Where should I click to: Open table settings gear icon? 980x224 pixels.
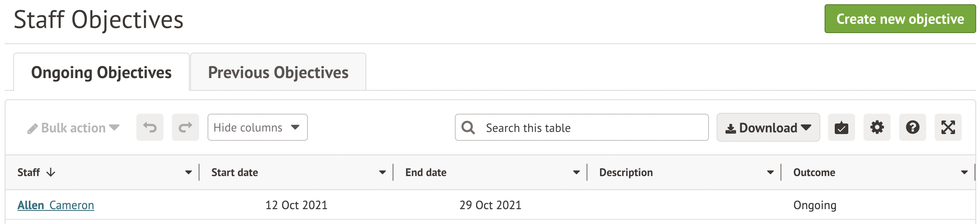877,127
